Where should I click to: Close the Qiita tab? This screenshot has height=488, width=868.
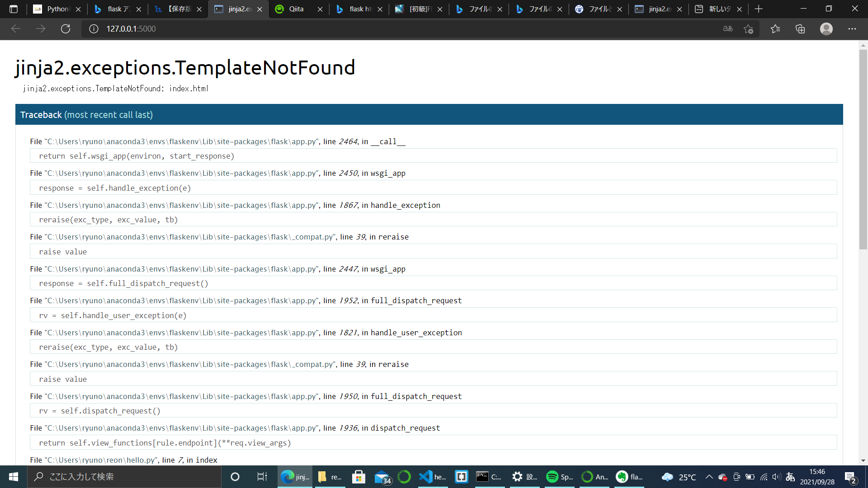[320, 9]
